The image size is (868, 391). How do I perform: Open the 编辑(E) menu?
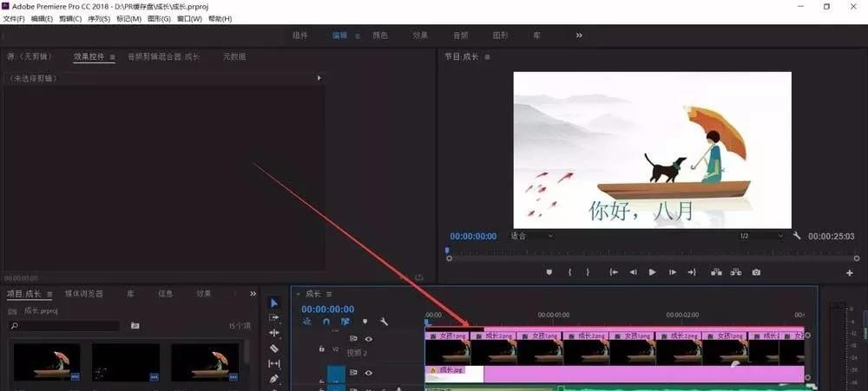click(42, 19)
